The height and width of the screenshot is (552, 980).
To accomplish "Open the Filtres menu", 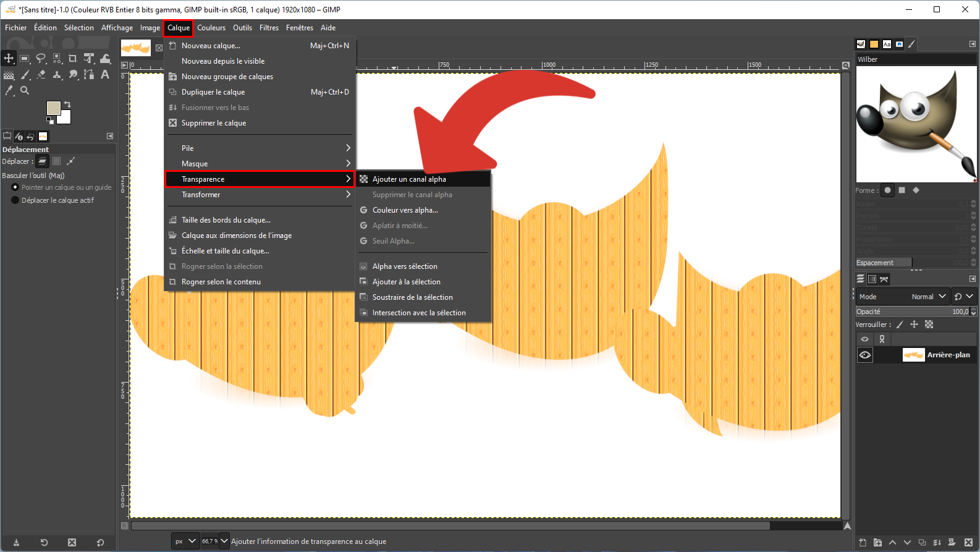I will (x=269, y=28).
